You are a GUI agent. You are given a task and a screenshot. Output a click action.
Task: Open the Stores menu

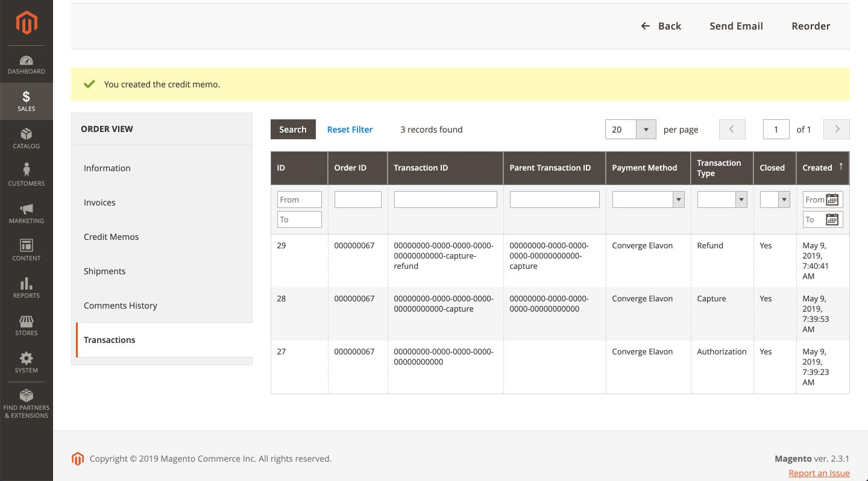(27, 325)
